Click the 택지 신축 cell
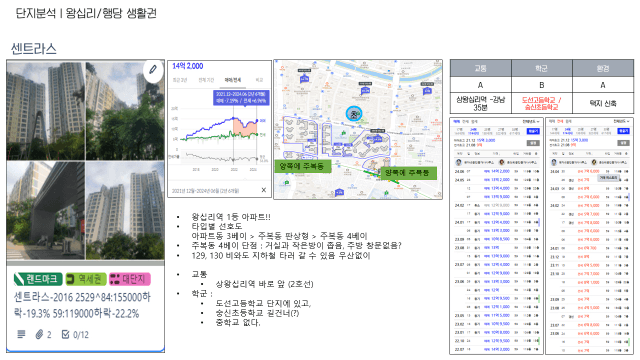The image size is (640, 360). click(603, 103)
